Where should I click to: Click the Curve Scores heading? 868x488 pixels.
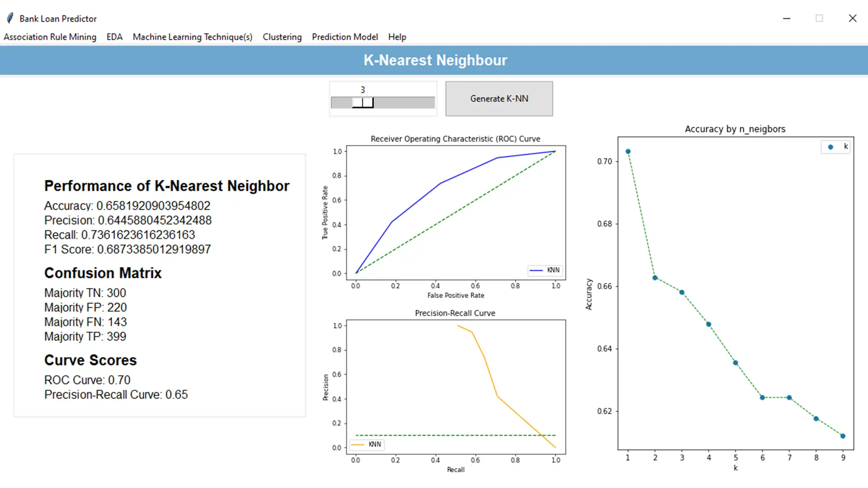pyautogui.click(x=90, y=360)
